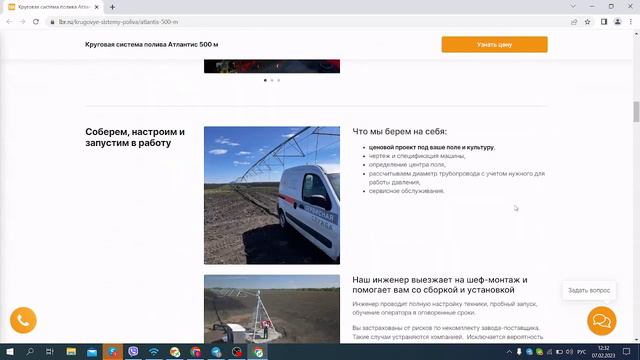Click the page vertical scrollbar thumb
This screenshot has width=640, height=360.
pos(636,112)
